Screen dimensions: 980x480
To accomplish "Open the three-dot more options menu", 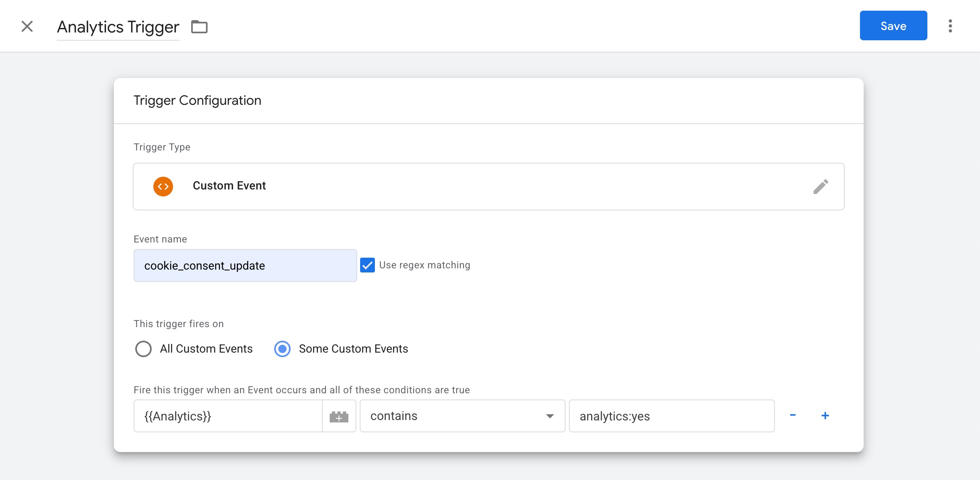I will click(x=950, y=26).
